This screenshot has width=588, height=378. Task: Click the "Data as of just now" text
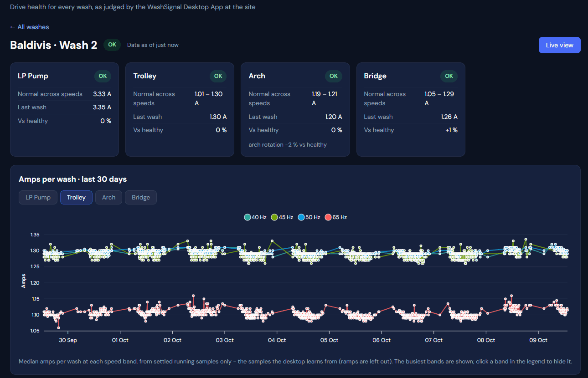(x=153, y=45)
